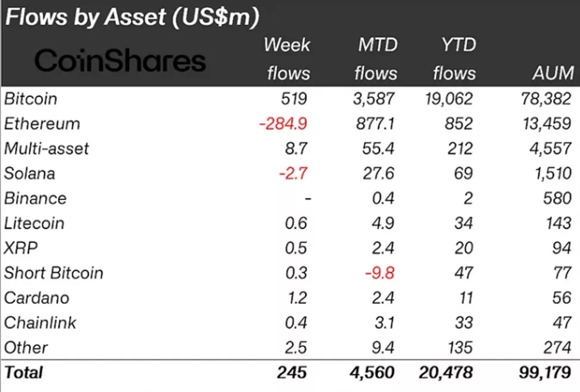Viewport: 580px width, 392px height.
Task: Select the Other row label
Action: tap(26, 348)
